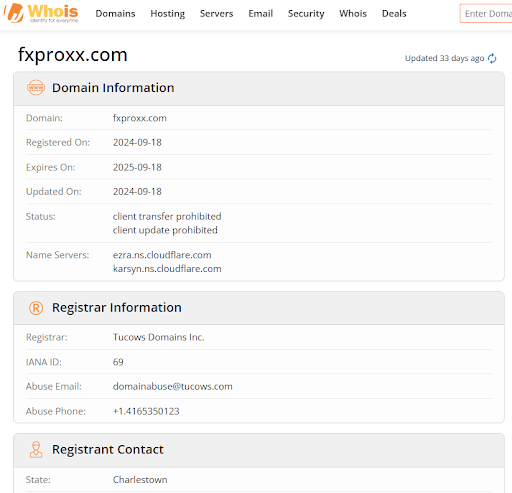Viewport: 512px width, 493px height.
Task: Click the Updated 33 days ago text
Action: click(x=444, y=58)
